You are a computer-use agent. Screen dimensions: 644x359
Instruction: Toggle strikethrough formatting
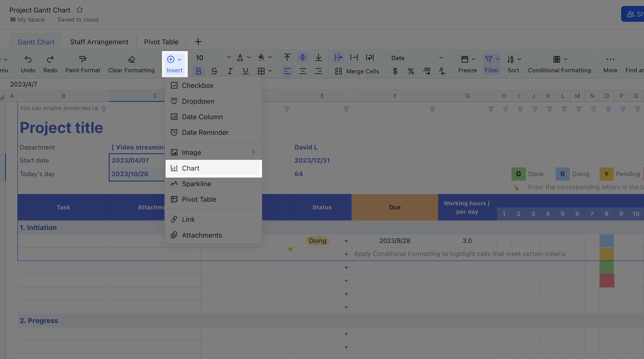214,71
